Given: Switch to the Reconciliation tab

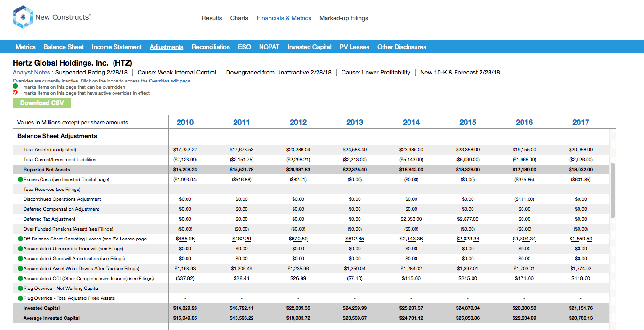Looking at the screenshot, I should click(x=211, y=47).
